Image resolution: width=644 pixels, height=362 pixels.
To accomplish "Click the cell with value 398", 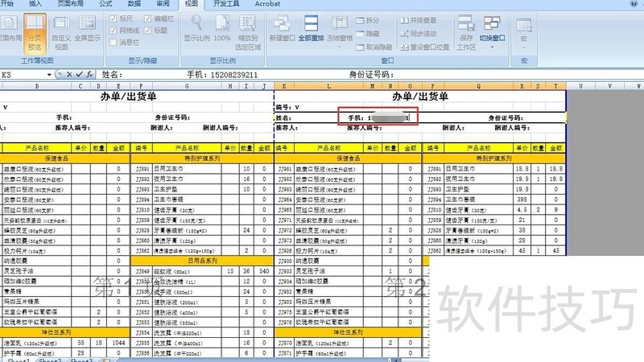I will (522, 200).
